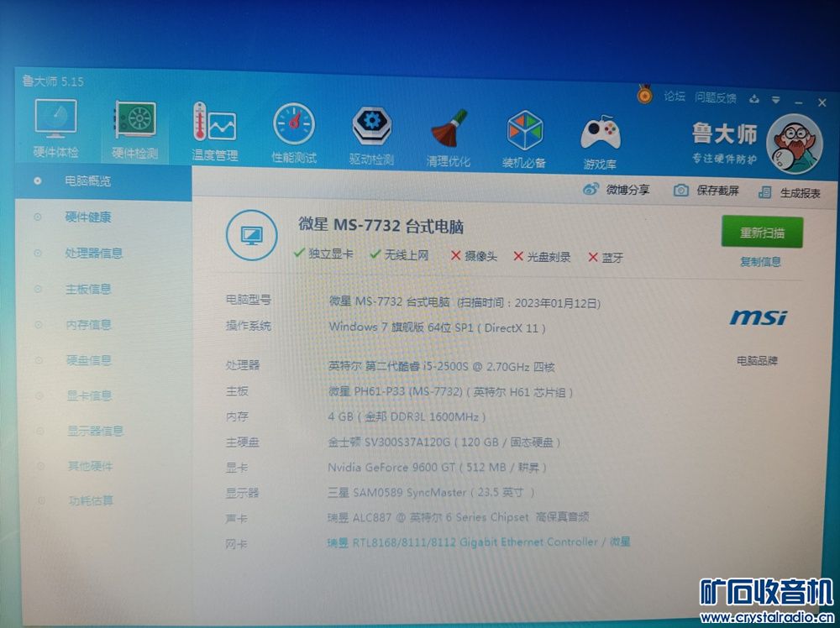840x628 pixels.
Task: Click the 微博分享 Weibo icon
Action: pyautogui.click(x=591, y=188)
